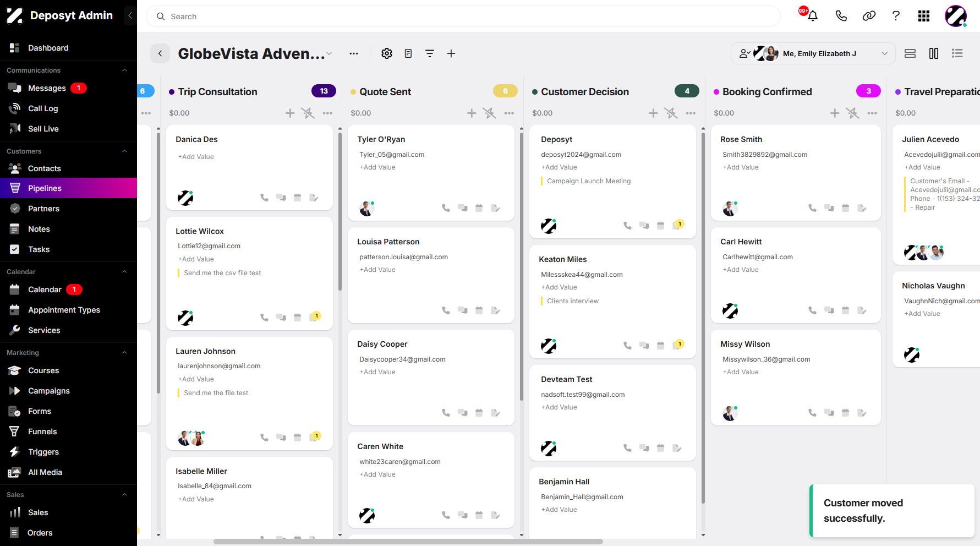Switch to the stacked rows view
Viewport: 980px width, 546px height.
click(910, 53)
